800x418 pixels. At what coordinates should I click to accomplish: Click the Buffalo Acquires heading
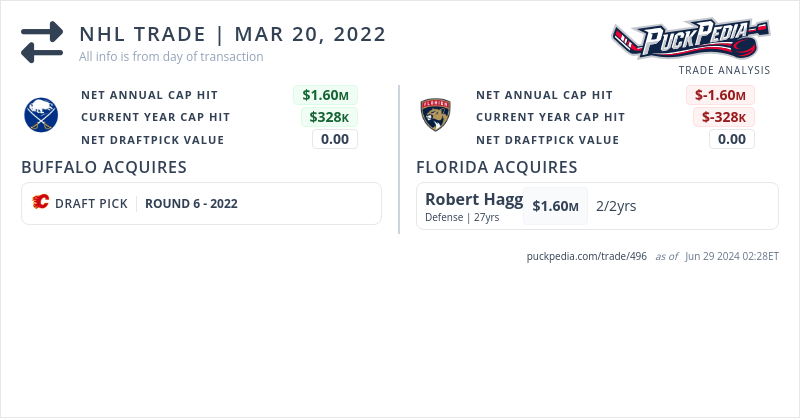pos(104,167)
